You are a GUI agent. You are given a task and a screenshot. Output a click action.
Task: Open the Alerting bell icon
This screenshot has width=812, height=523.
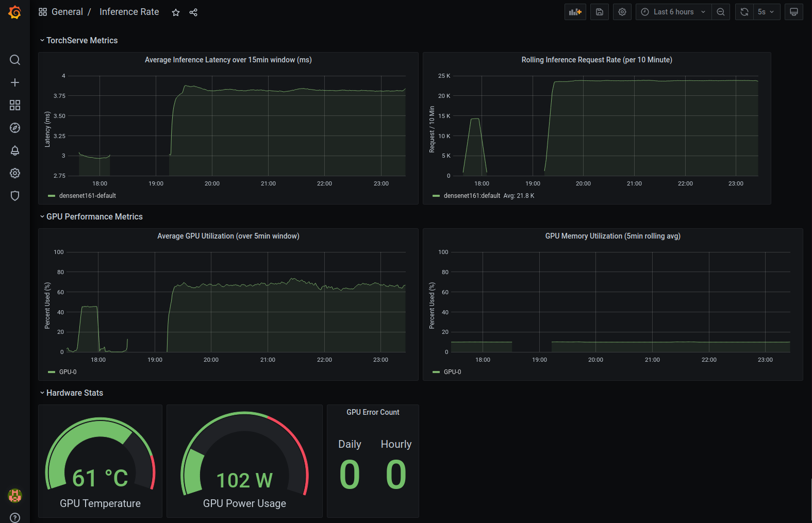[15, 150]
